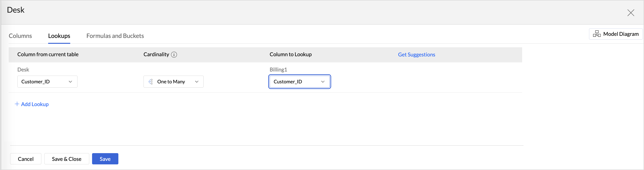Image resolution: width=644 pixels, height=170 pixels.
Task: Click the Add Lookup link text
Action: (35, 104)
